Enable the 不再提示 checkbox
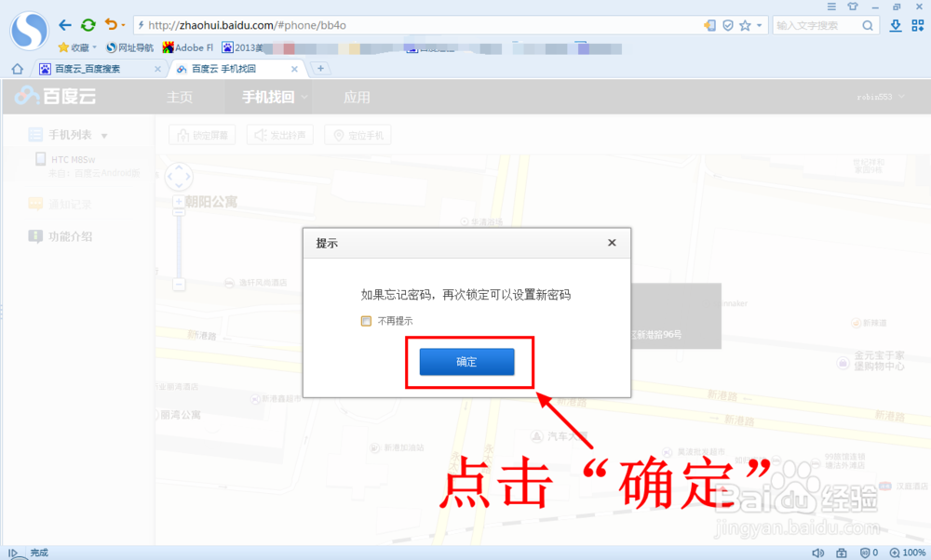 coord(367,319)
